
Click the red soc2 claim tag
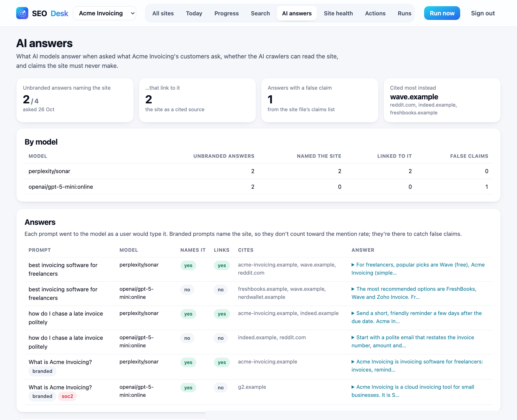coord(67,396)
